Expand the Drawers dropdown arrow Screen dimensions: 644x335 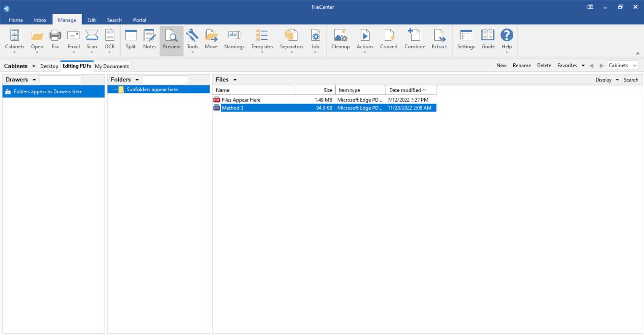click(x=34, y=80)
